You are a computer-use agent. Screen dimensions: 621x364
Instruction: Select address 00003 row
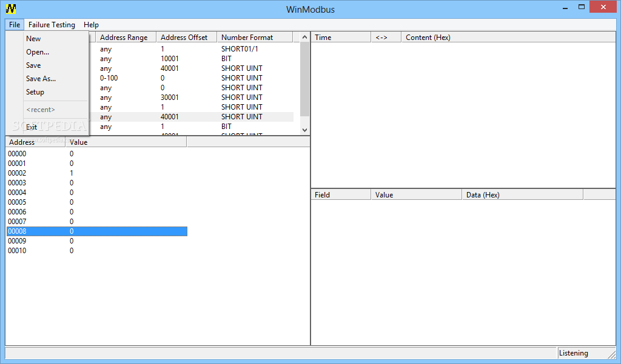(97, 183)
